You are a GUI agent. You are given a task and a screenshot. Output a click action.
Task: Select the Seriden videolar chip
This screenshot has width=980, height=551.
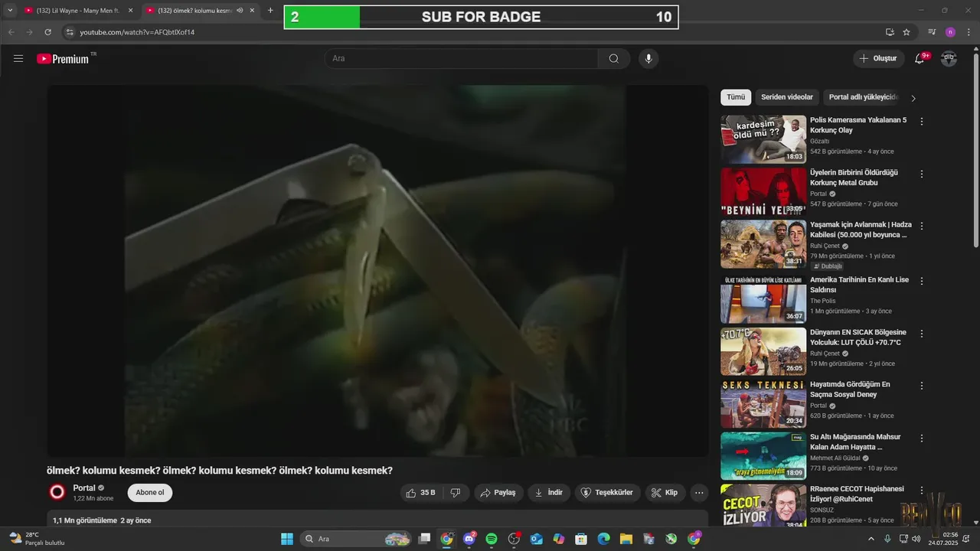[x=787, y=97]
